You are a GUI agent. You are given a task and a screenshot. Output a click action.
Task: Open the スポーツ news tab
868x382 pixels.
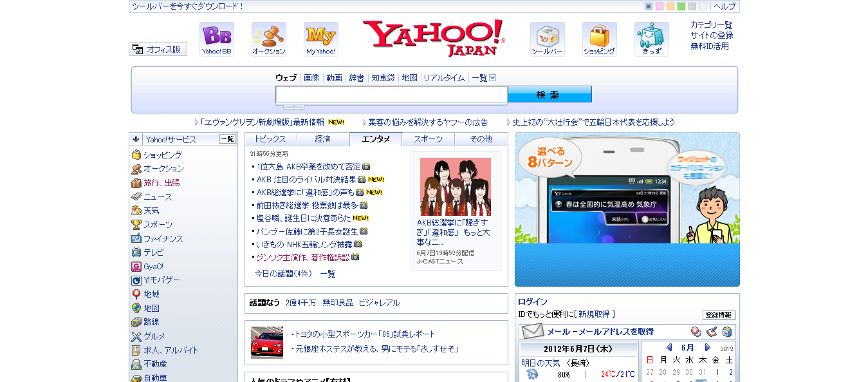pos(429,139)
